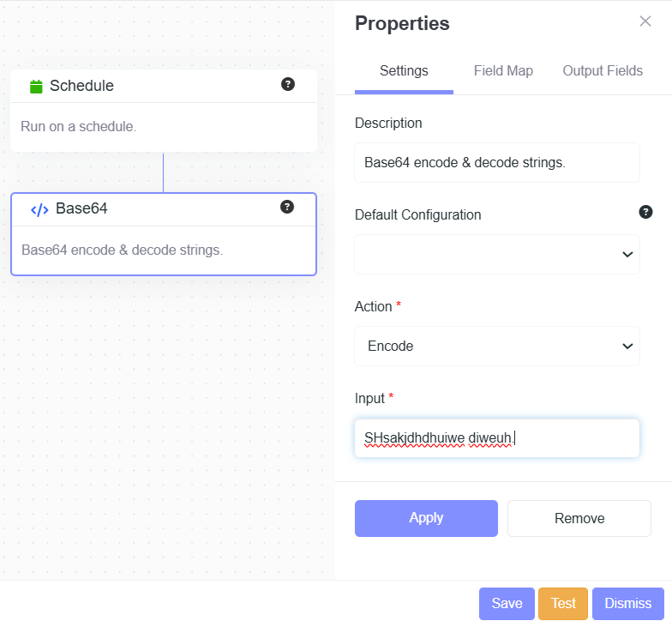Image resolution: width=672 pixels, height=627 pixels.
Task: Click the help icon on the Schedule node
Action: tap(288, 84)
